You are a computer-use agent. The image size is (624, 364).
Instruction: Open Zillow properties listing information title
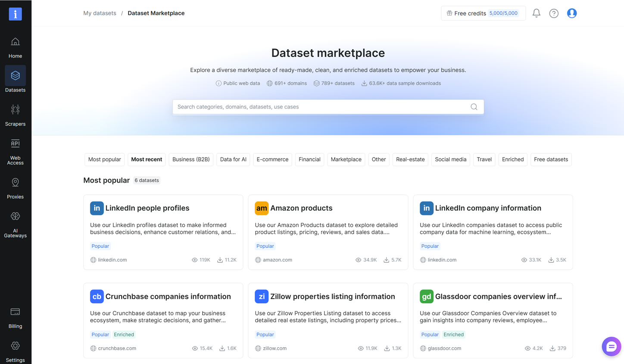tap(333, 296)
